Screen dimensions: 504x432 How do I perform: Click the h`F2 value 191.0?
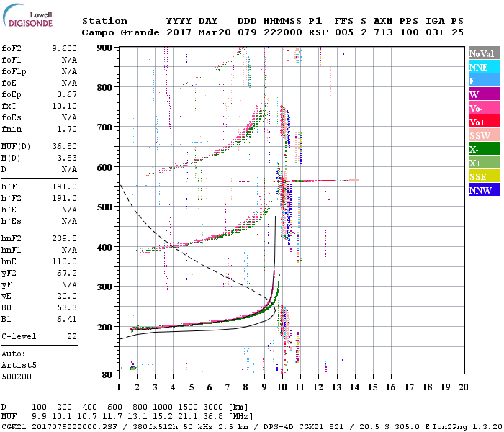click(x=64, y=198)
